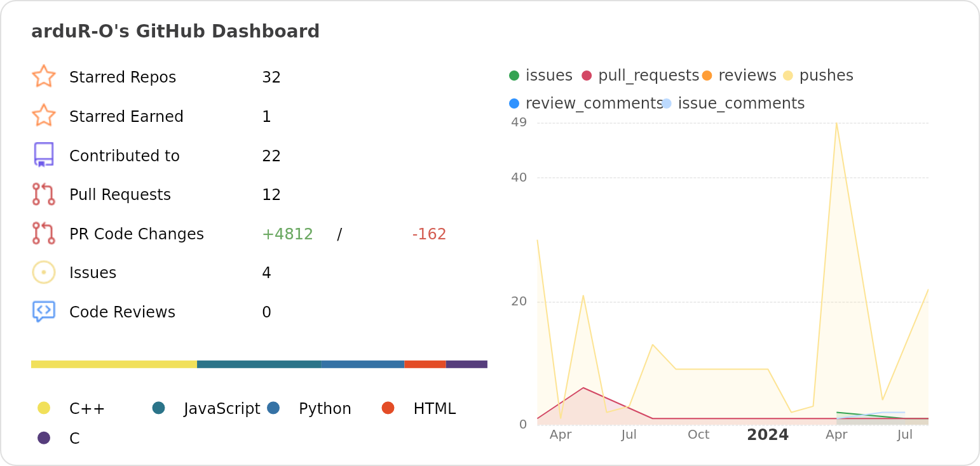Click the Issues value 4

click(x=267, y=273)
